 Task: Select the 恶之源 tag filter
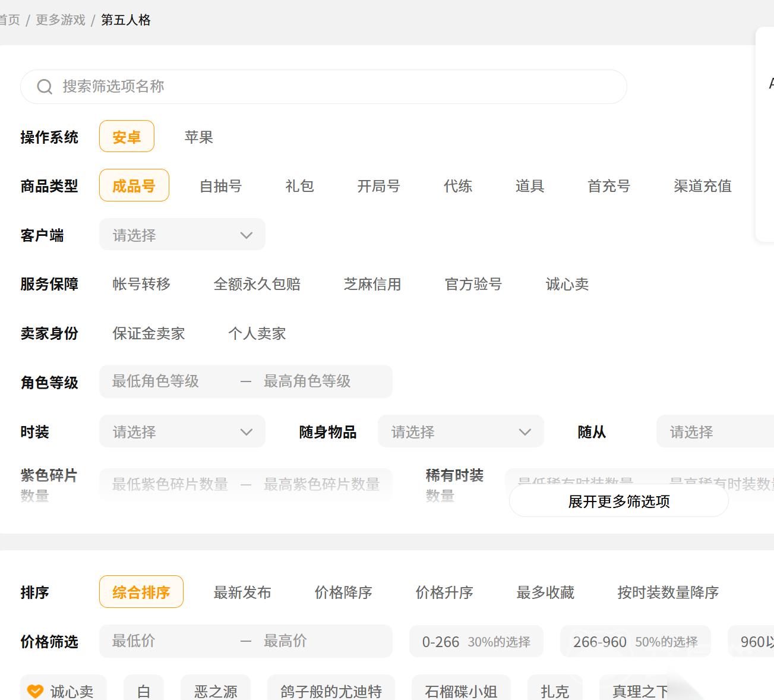216,691
